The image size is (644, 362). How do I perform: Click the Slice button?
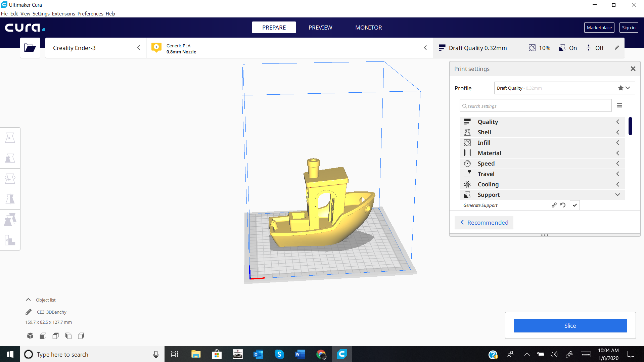570,326
